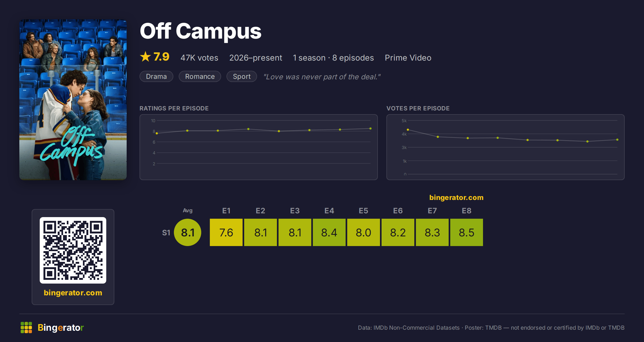Click the Bingerator brand name in footer
The width and height of the screenshot is (644, 342).
coord(61,328)
